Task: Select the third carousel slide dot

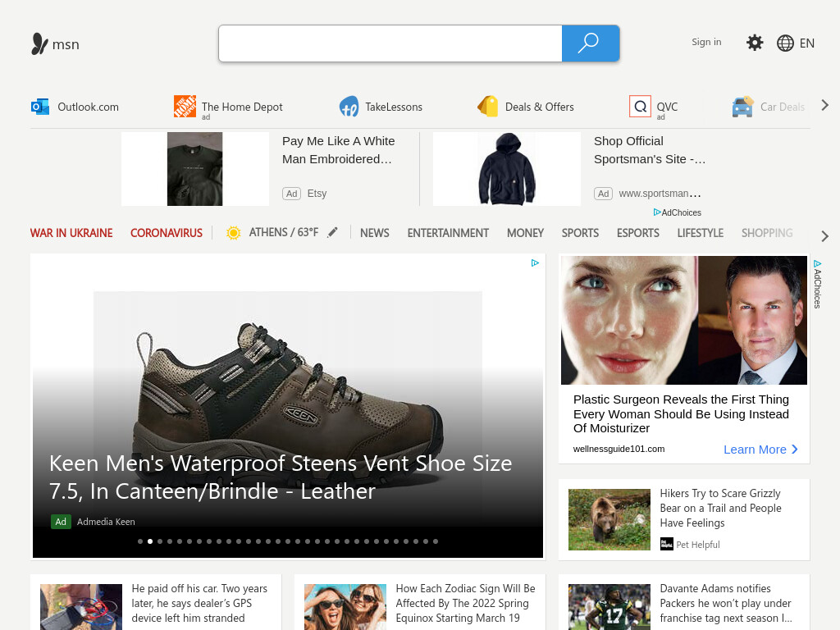Action: [x=160, y=541]
